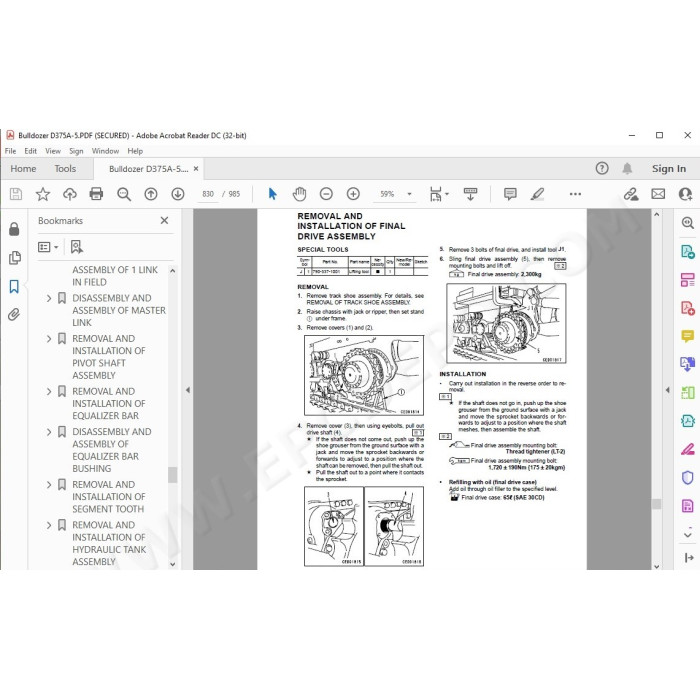This screenshot has width=700, height=700.
Task: Expand Removal and Installation of Equalizer Bar
Action: [49, 392]
